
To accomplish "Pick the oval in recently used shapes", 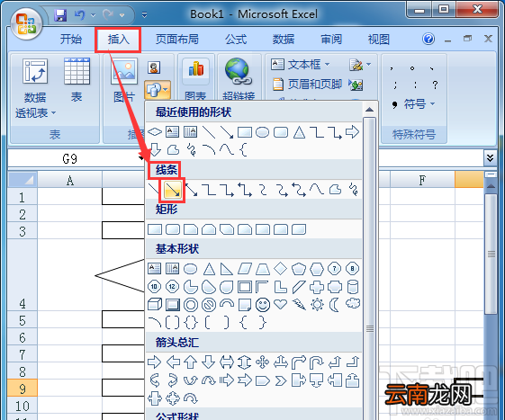I will 263,132.
